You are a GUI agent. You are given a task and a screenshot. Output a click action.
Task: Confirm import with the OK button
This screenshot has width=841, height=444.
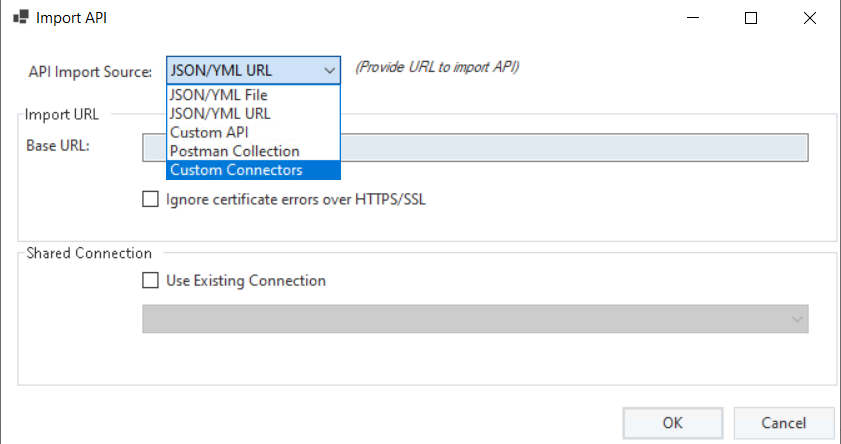pos(673,423)
